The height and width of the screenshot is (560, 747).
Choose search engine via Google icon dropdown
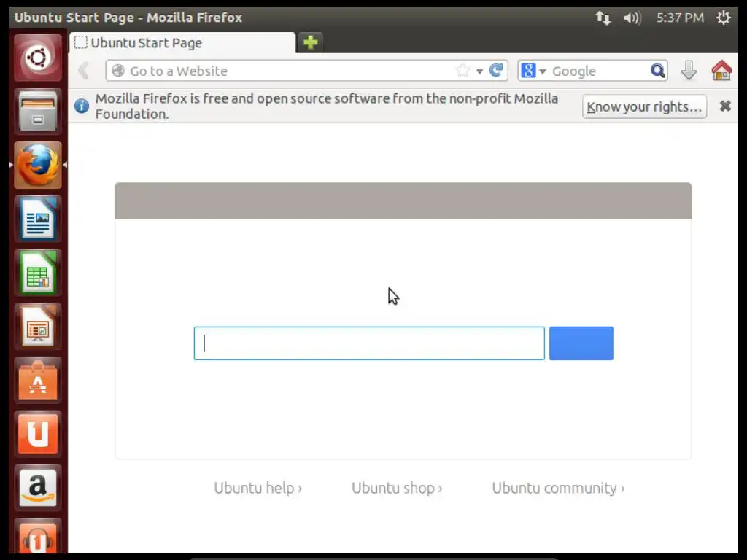coord(533,71)
